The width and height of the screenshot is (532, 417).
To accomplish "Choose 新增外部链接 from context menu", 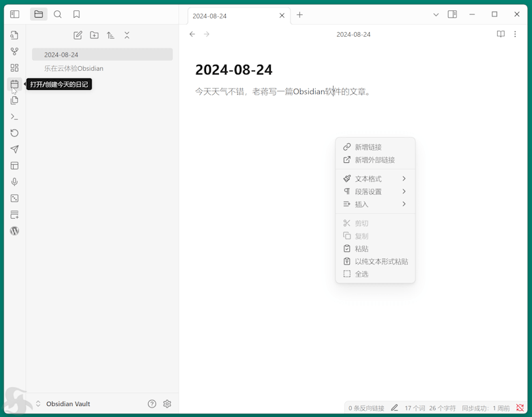I will click(x=375, y=159).
